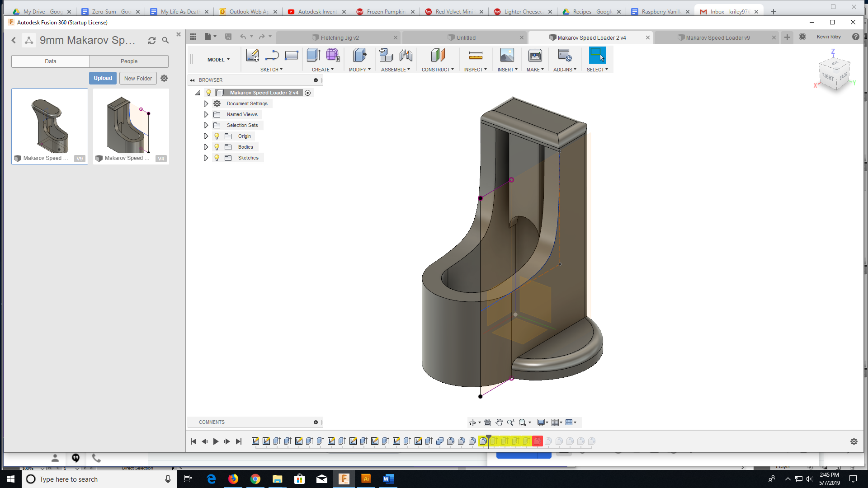Activate radio button next to Makarov Speed Loader 2 v4
The image size is (868, 488).
tap(308, 93)
